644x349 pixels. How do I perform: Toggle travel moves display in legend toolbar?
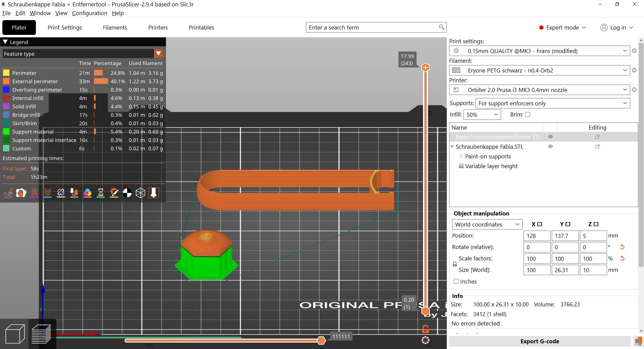[8, 193]
